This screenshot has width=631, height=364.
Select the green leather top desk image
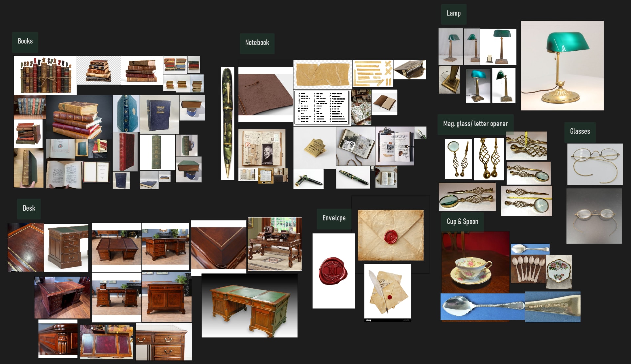pyautogui.click(x=250, y=306)
